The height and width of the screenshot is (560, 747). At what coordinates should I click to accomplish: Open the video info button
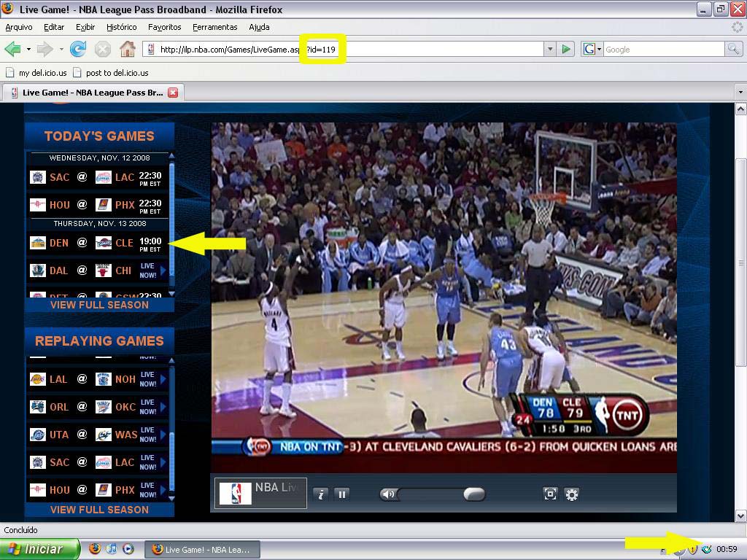point(321,494)
